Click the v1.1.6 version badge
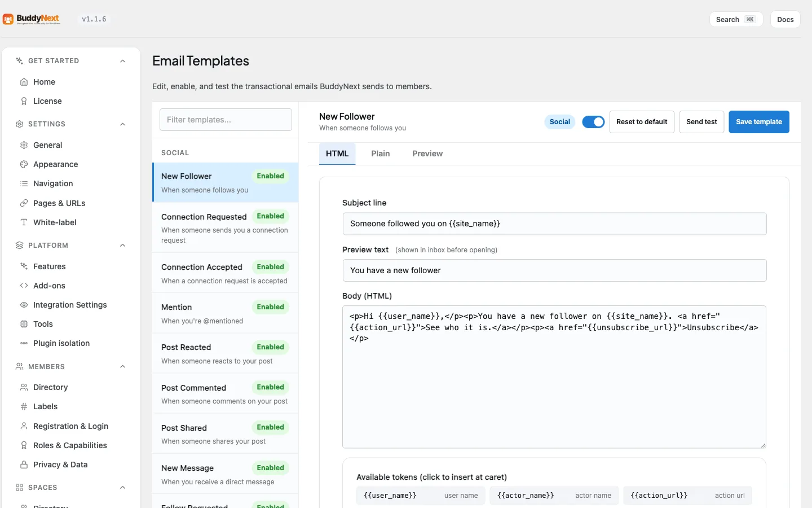Screen dimensions: 812x508 (94, 19)
